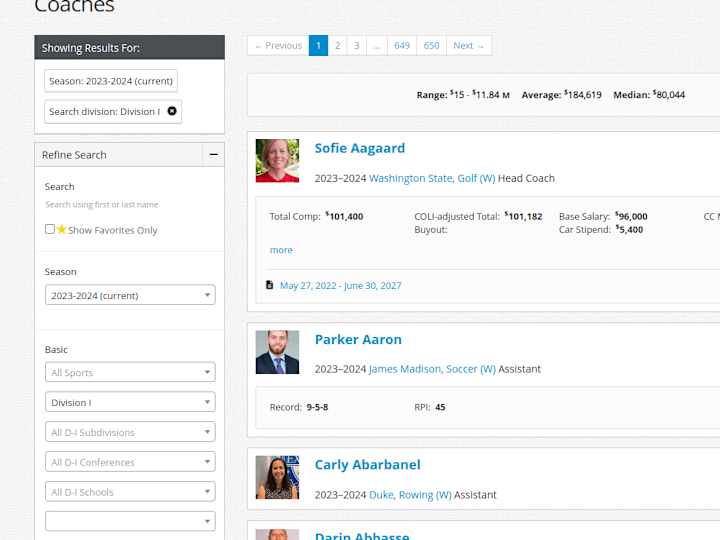Open the All D-I Schools dropdown
This screenshot has height=540, width=720.
click(x=130, y=492)
